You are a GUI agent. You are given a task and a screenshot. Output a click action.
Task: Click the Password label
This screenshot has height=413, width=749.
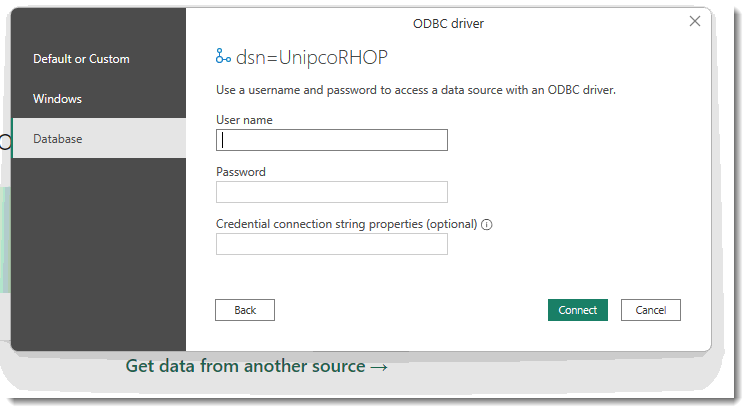pos(241,172)
